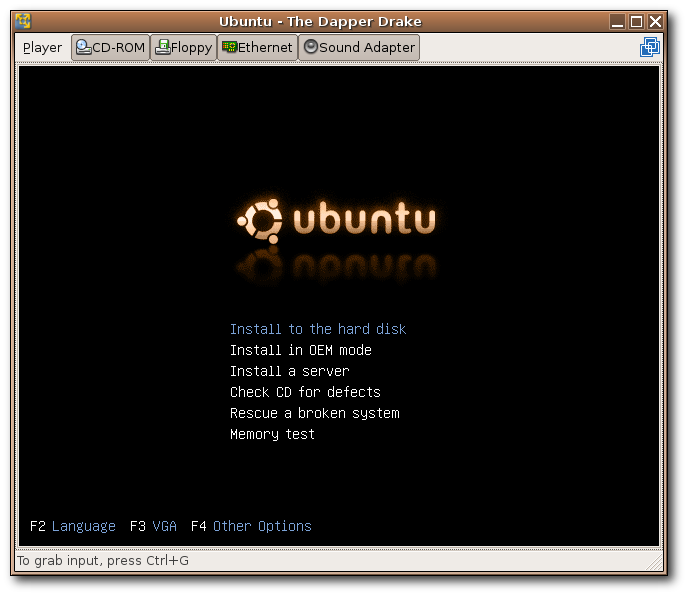Click the window menu icon in title bar
The height and width of the screenshot is (596, 688).
(23, 22)
